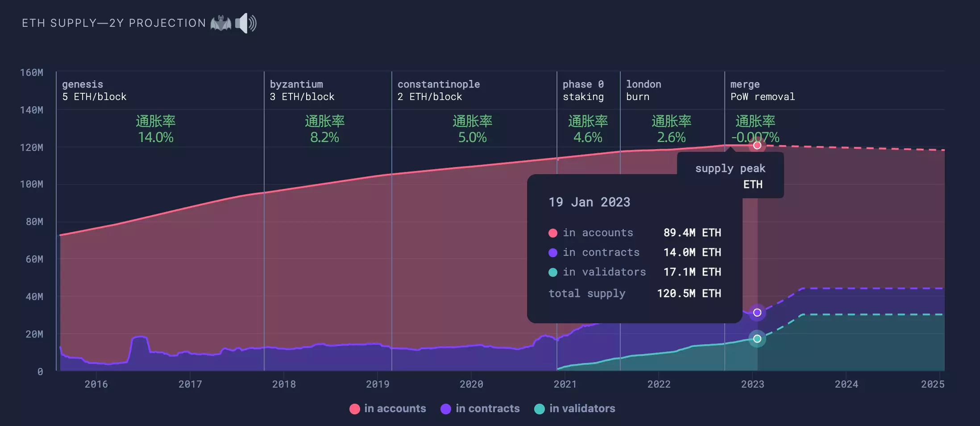980x426 pixels.
Task: Click the london burn label
Action: coord(644,91)
